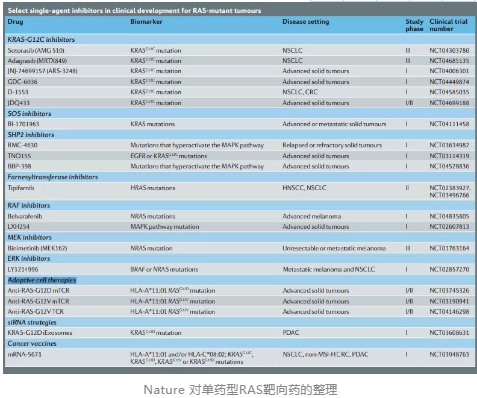This screenshot has height=398, width=477.
Task: Click the Disease setting column header
Action: (x=306, y=22)
